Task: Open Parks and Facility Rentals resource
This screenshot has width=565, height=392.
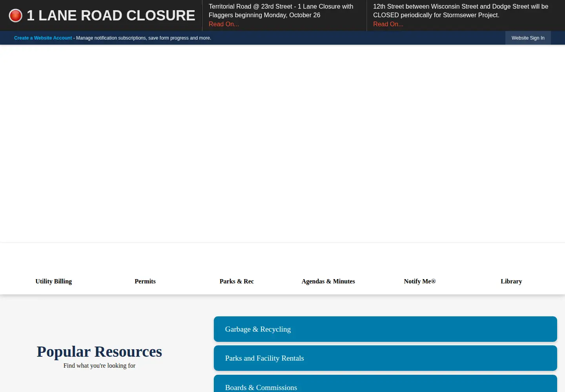Action: coord(385,358)
